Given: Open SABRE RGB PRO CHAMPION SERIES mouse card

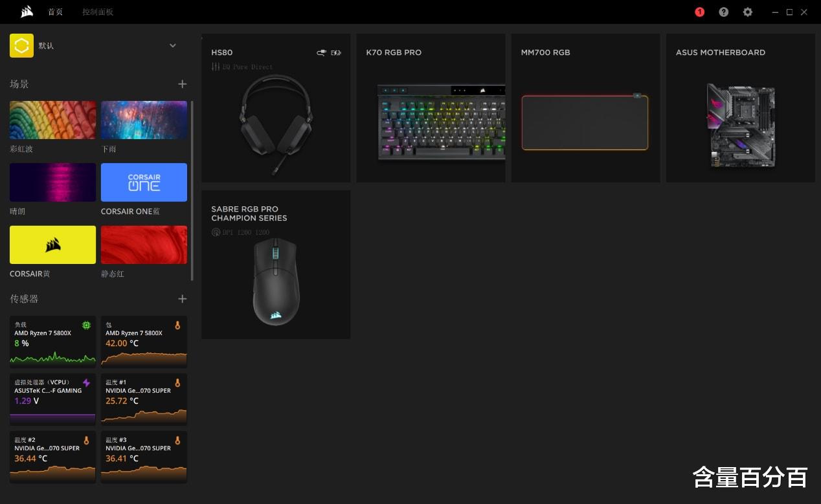Looking at the screenshot, I should point(276,265).
